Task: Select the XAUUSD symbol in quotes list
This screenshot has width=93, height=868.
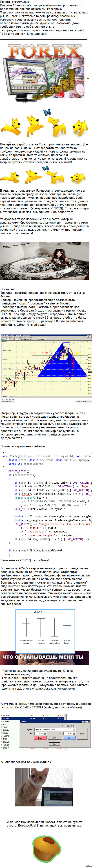Action: coord(6,730)
